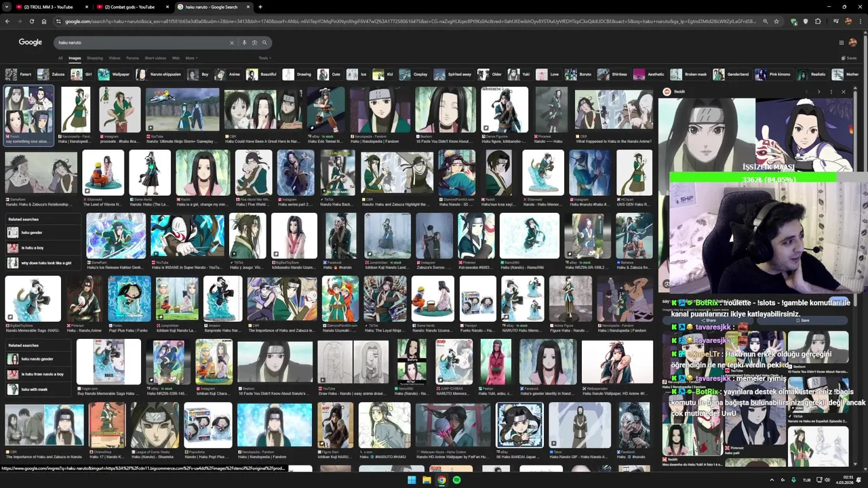Select the Shopping results tab
868x488 pixels.
tap(95, 58)
